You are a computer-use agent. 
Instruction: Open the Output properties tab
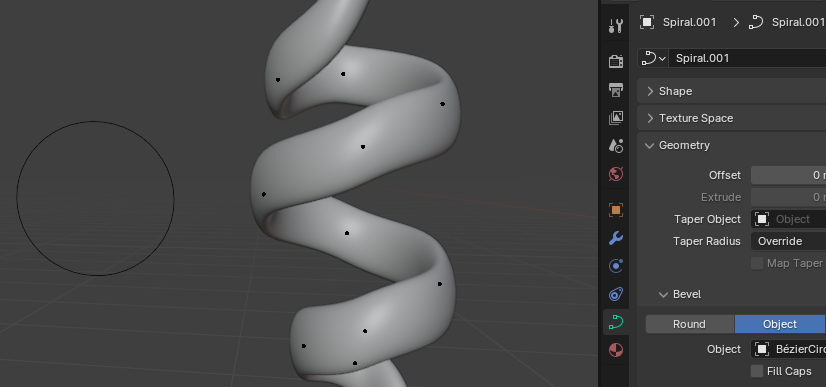(x=615, y=90)
